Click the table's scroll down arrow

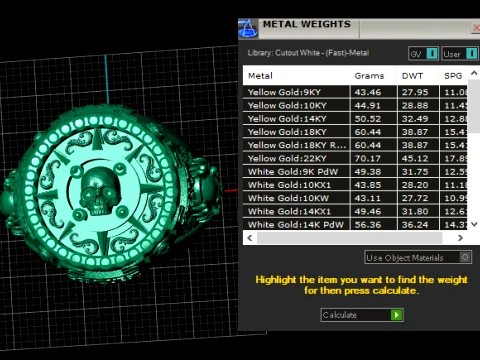pos(474,224)
